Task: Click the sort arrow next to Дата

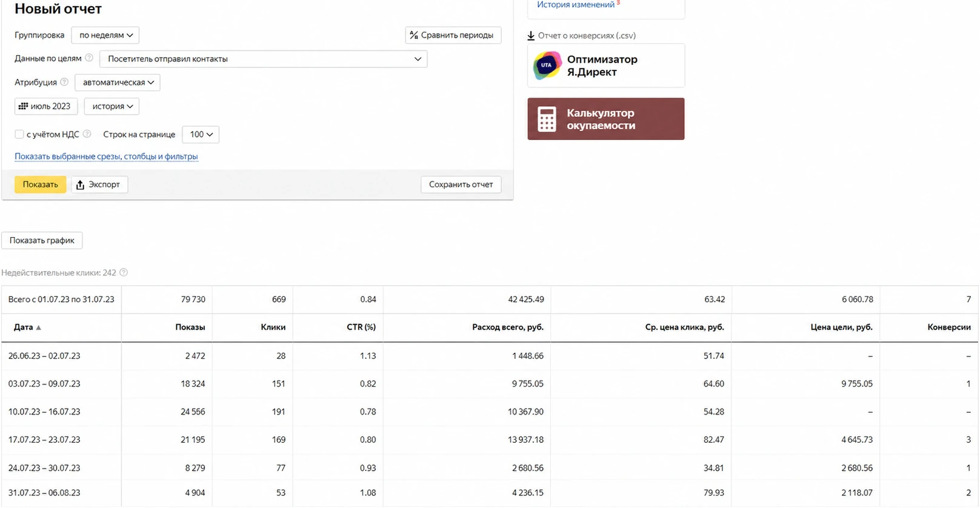Action: pos(39,327)
